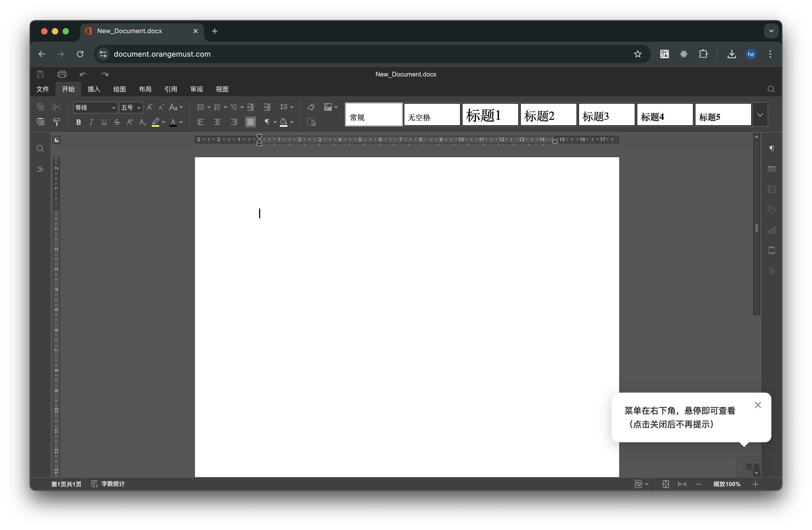Toggle bold formatting
Viewport: 812px width, 530px height.
click(79, 122)
